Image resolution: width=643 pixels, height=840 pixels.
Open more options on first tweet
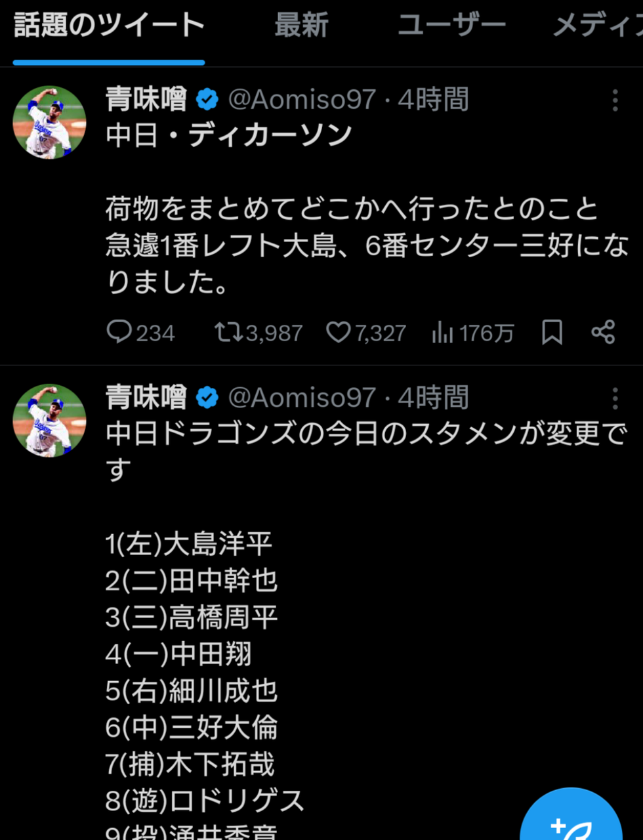pos(615,100)
